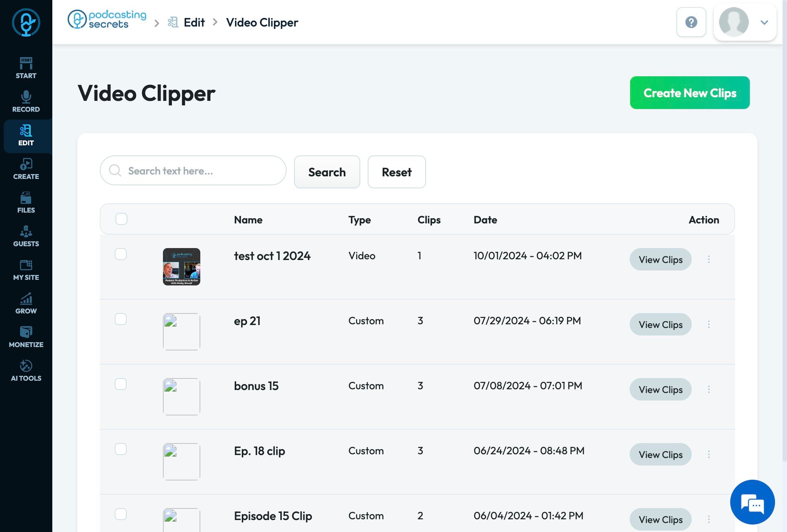Open MY SITE in sidebar
787x532 pixels.
[x=26, y=270]
